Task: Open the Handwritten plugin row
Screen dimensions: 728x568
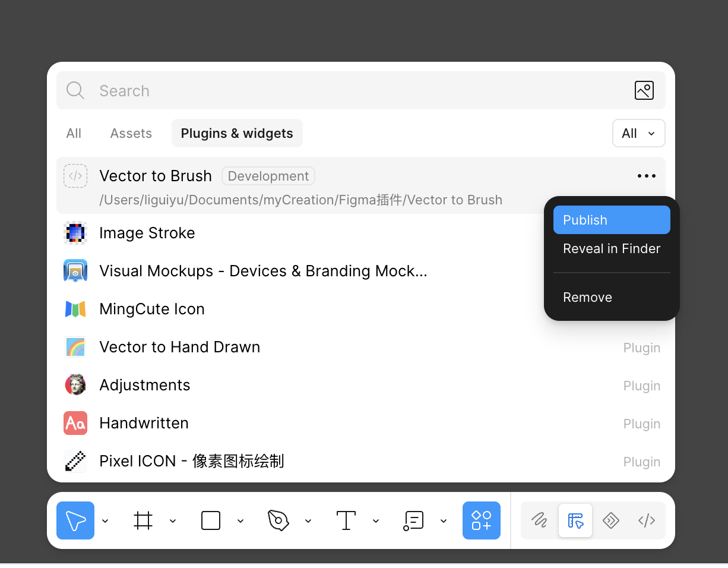Action: (361, 423)
